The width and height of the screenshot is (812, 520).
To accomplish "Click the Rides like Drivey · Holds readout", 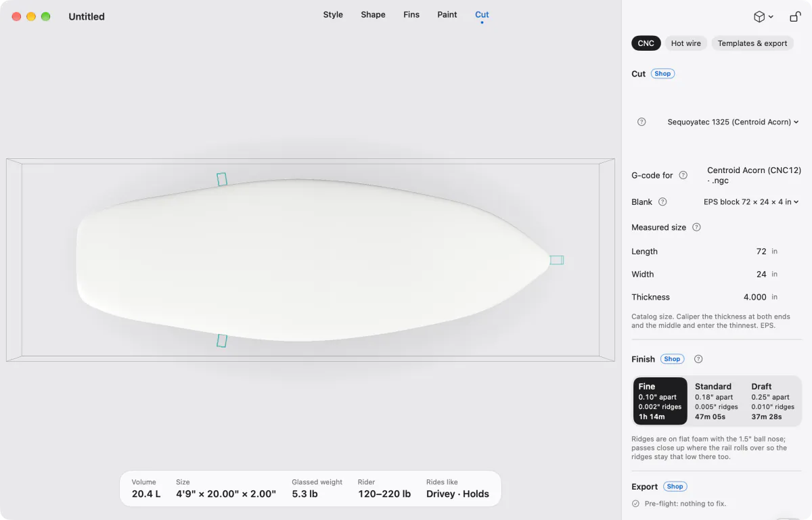I will click(457, 489).
